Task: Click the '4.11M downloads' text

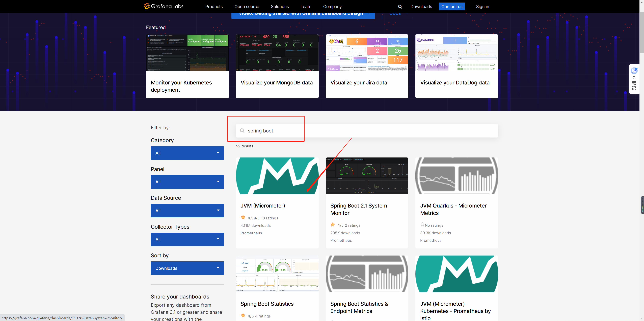Action: (255, 225)
